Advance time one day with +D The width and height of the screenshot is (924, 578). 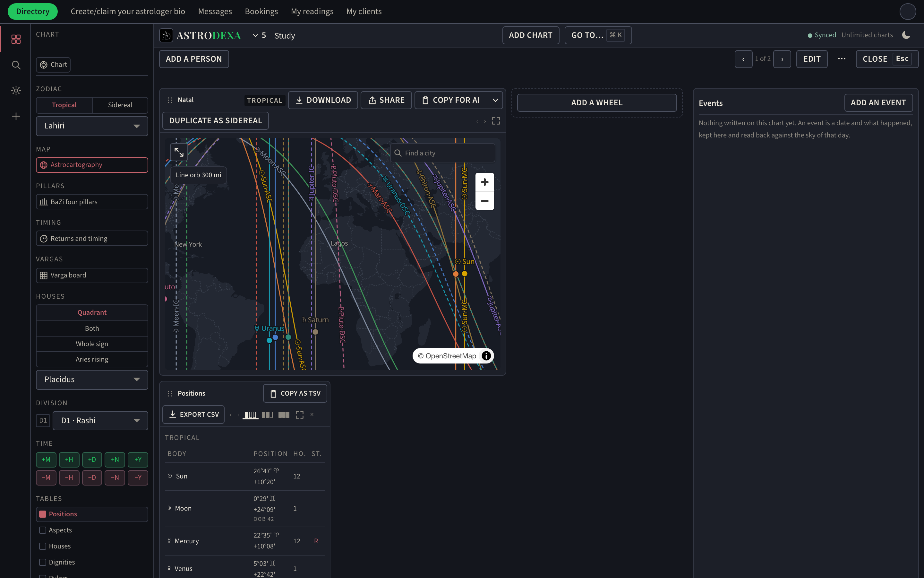coord(92,460)
